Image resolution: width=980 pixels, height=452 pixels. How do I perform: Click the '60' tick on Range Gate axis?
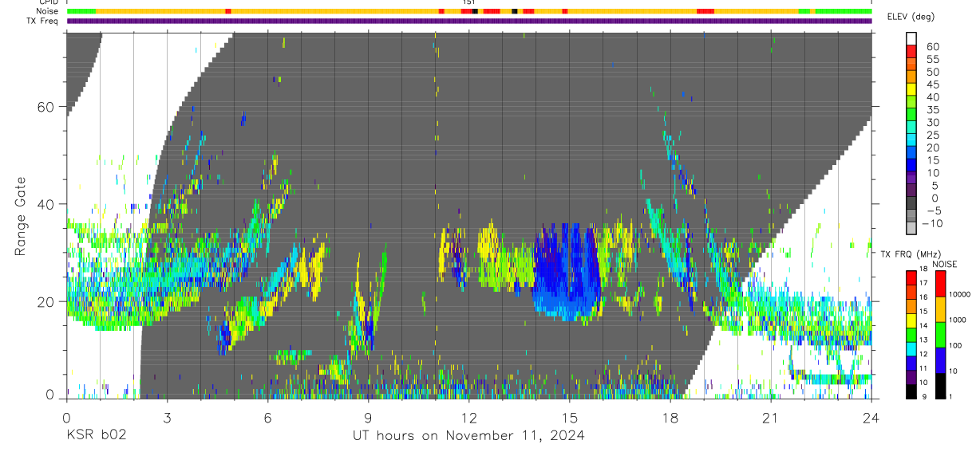pos(47,107)
